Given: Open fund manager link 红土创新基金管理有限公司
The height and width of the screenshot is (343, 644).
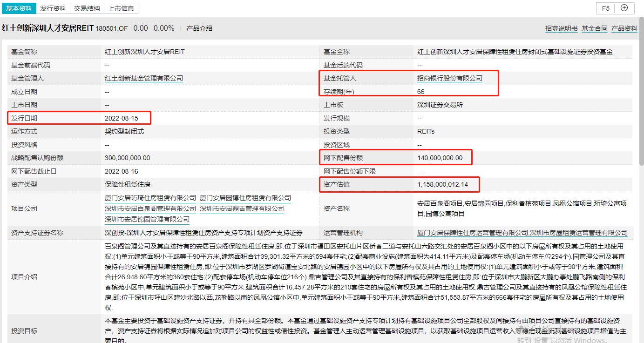Looking at the screenshot, I should [x=144, y=79].
